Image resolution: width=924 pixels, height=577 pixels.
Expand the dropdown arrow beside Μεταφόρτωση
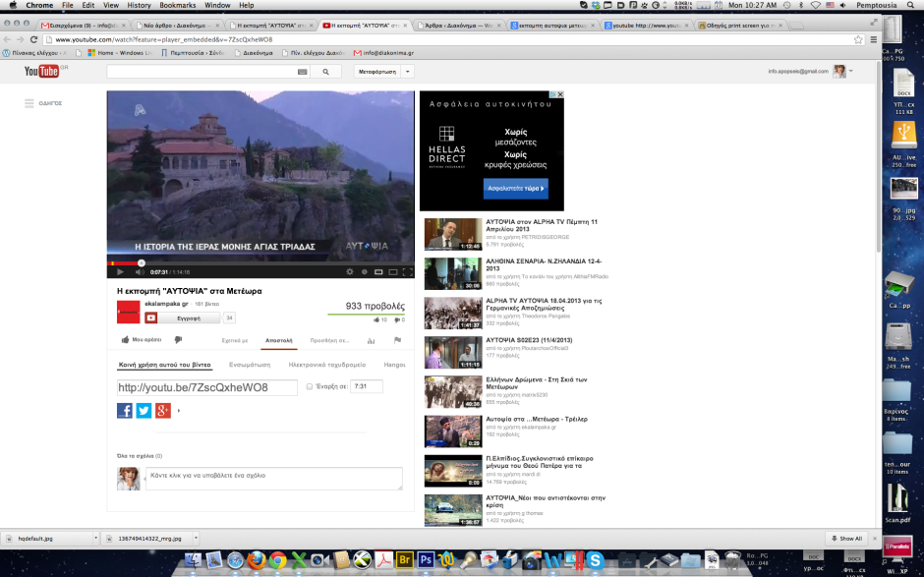pyautogui.click(x=408, y=72)
